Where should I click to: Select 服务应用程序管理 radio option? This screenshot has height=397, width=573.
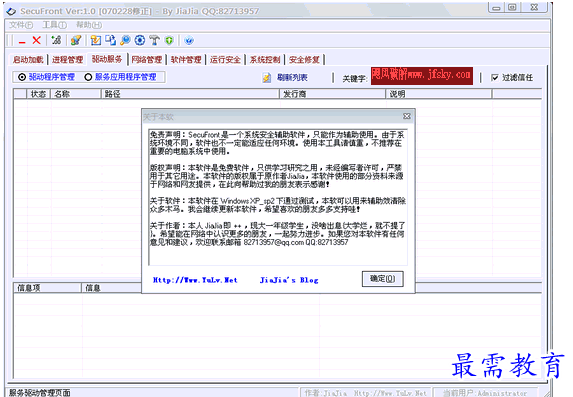[120, 77]
